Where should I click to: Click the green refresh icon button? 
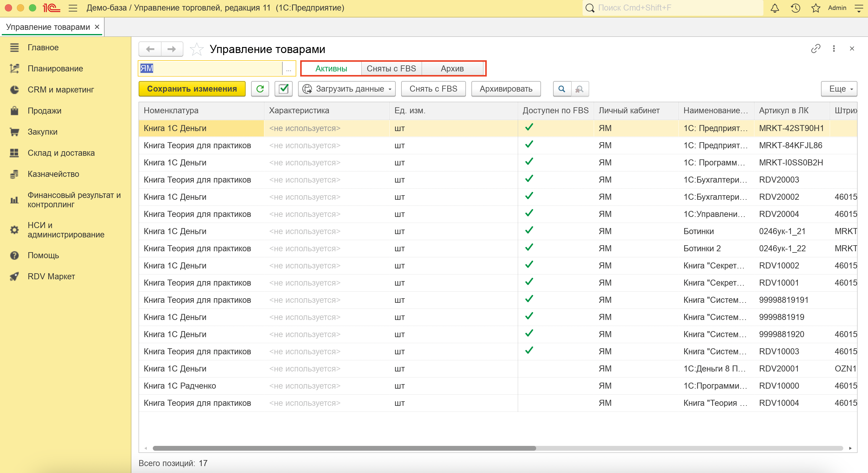coord(260,89)
